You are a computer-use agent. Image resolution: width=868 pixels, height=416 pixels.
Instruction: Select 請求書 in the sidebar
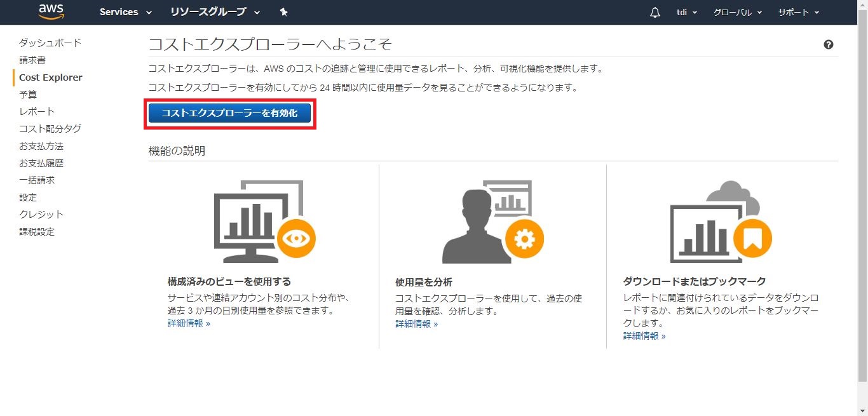tap(32, 60)
